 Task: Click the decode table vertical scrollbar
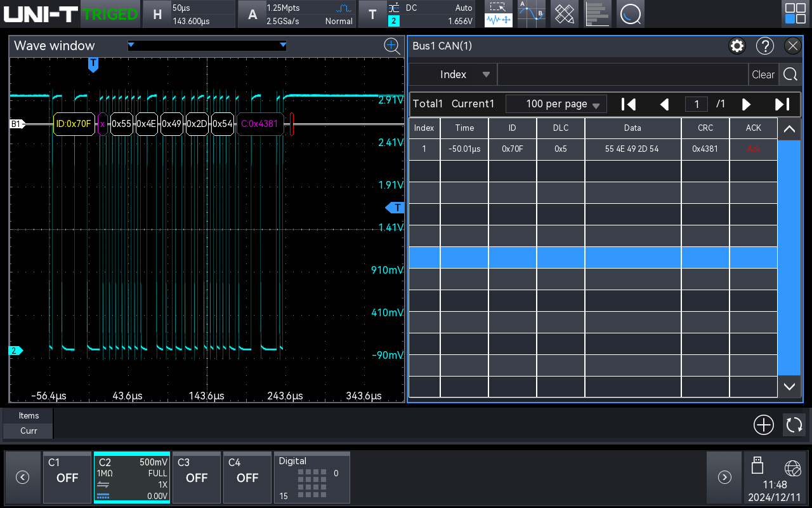pyautogui.click(x=789, y=257)
